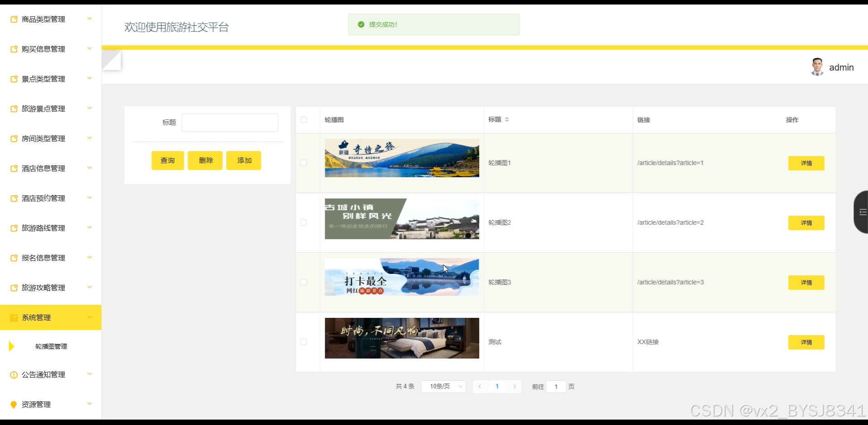
Task: Click the 时尚,不同凡响 hotel thumbnail
Action: coord(402,338)
